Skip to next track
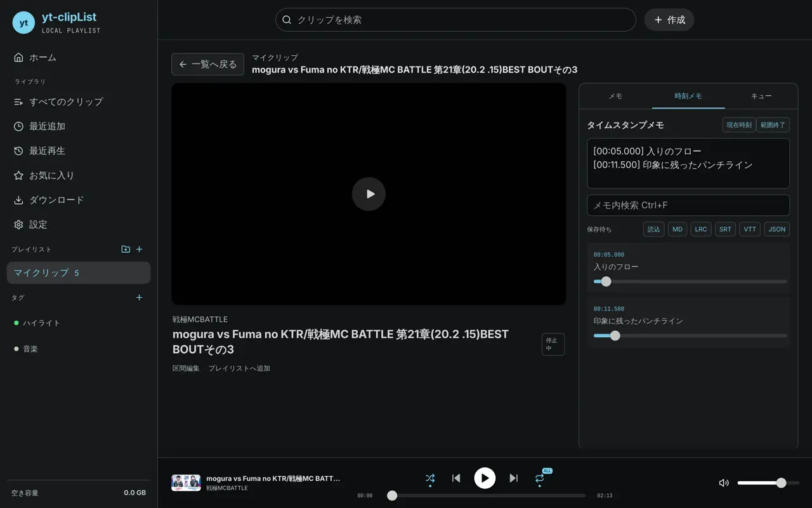812x508 pixels. tap(514, 478)
